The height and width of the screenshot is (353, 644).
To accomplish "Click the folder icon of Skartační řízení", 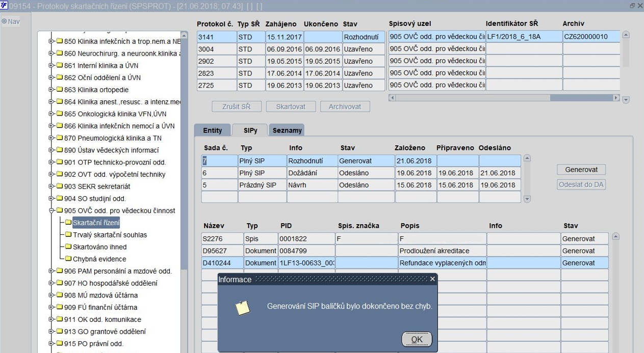I will 68,223.
